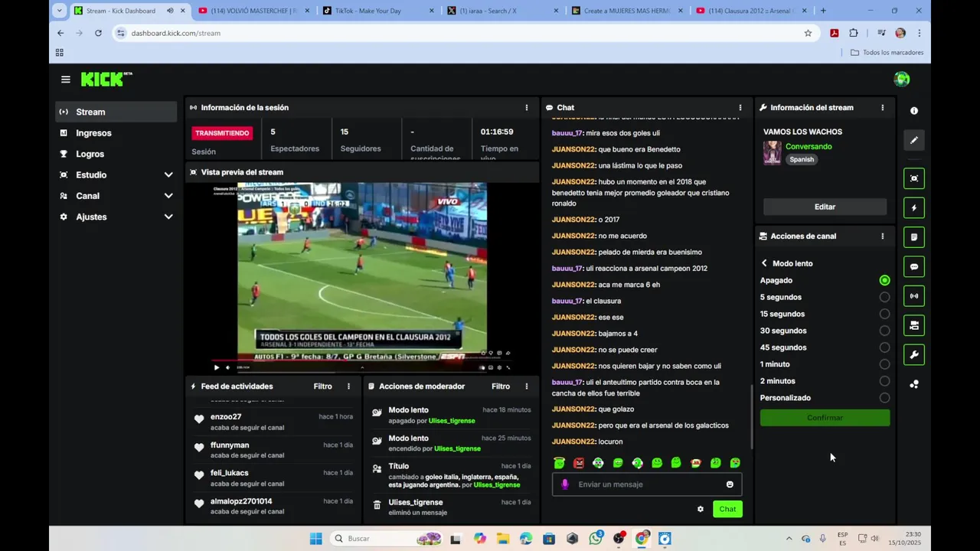Open Acciones de moderador options menu

(x=526, y=386)
